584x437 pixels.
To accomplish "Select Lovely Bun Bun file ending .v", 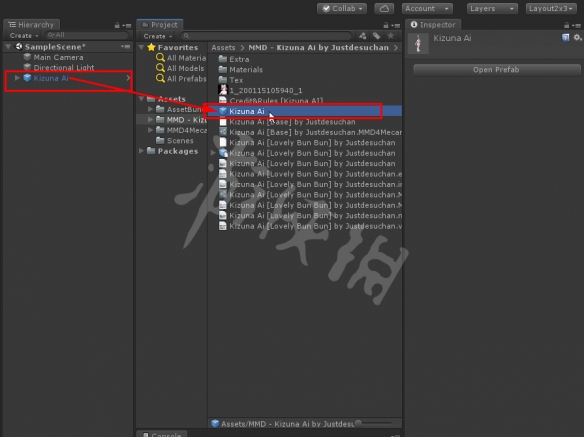I will pyautogui.click(x=310, y=226).
